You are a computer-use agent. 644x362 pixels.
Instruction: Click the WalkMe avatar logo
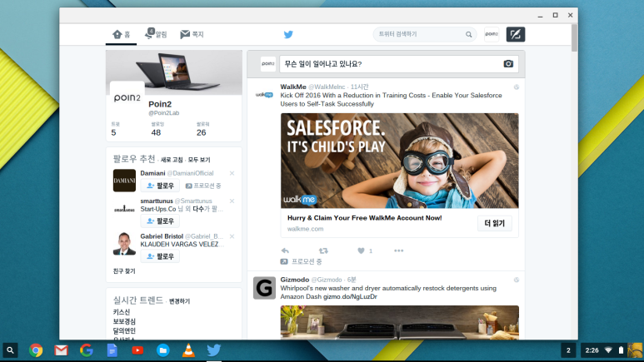[x=264, y=95]
